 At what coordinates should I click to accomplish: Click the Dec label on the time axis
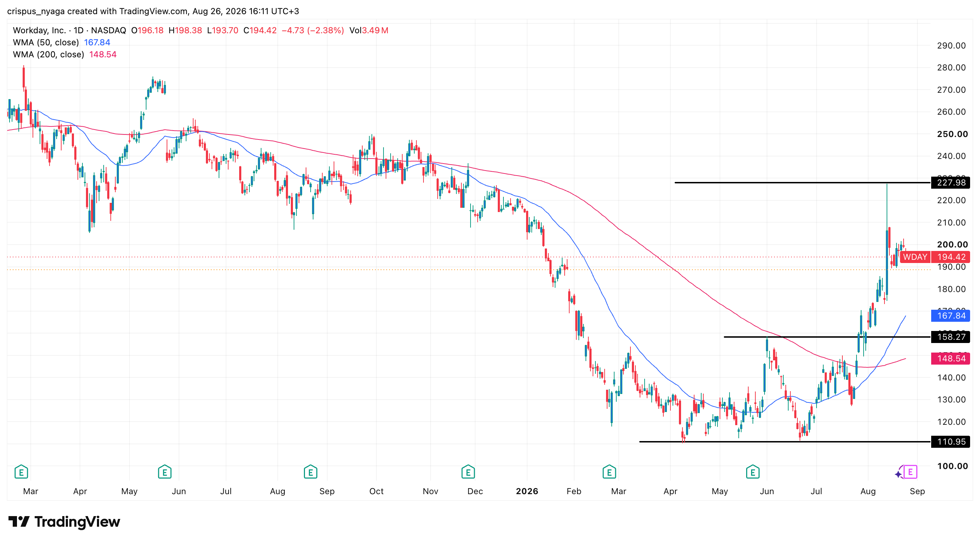pos(475,491)
